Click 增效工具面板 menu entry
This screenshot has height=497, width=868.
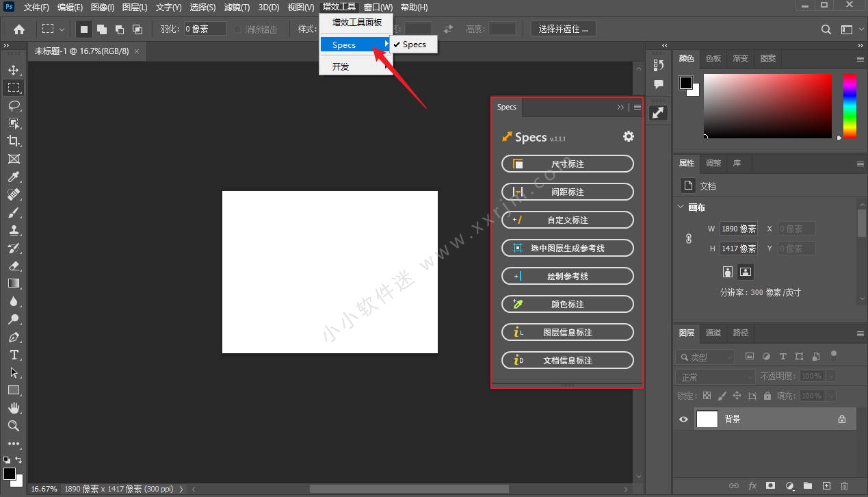click(x=357, y=23)
